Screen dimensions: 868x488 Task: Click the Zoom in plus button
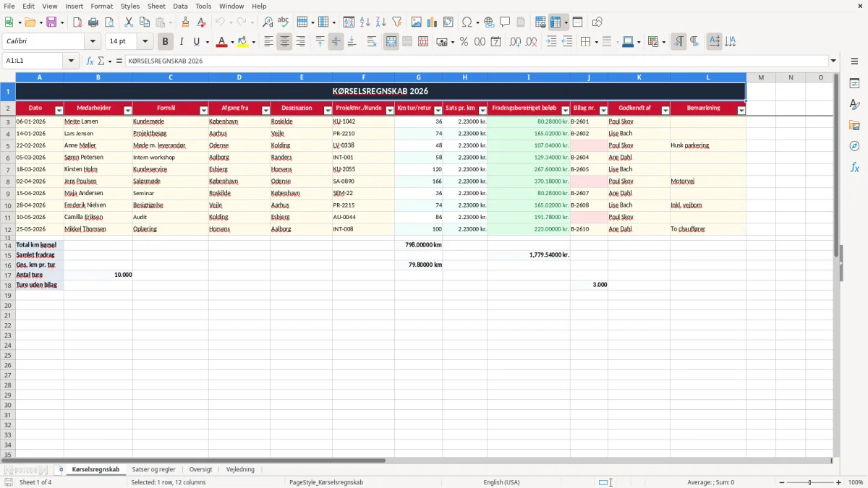coord(839,482)
